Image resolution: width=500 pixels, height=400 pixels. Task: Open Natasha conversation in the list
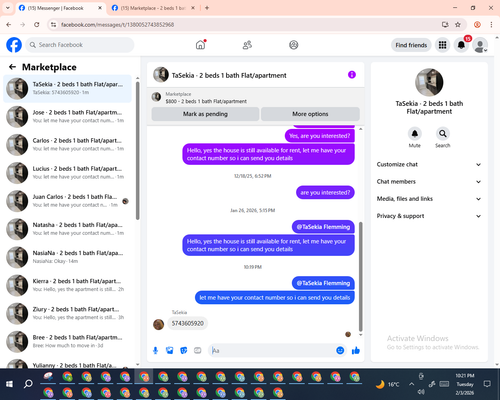coord(68,229)
